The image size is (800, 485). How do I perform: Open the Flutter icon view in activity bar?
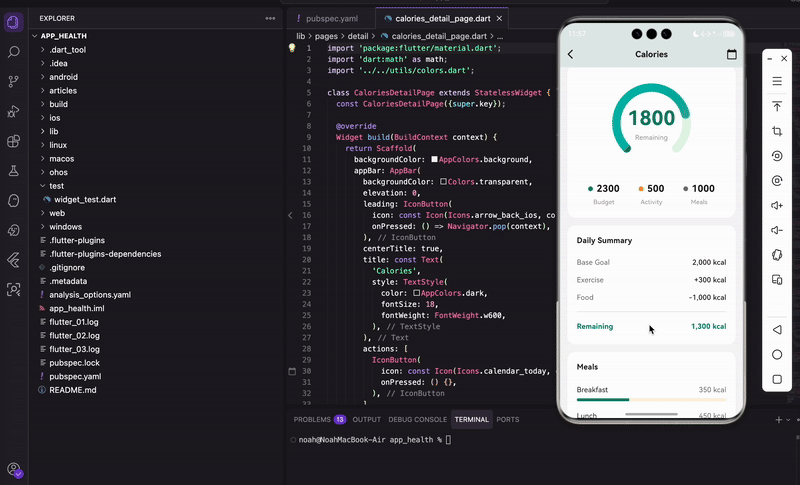(14, 260)
